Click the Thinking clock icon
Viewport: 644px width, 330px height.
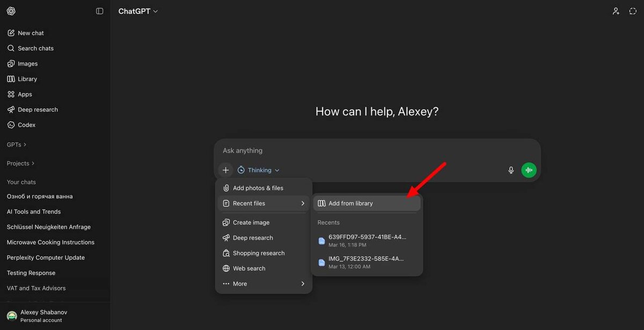pyautogui.click(x=241, y=170)
